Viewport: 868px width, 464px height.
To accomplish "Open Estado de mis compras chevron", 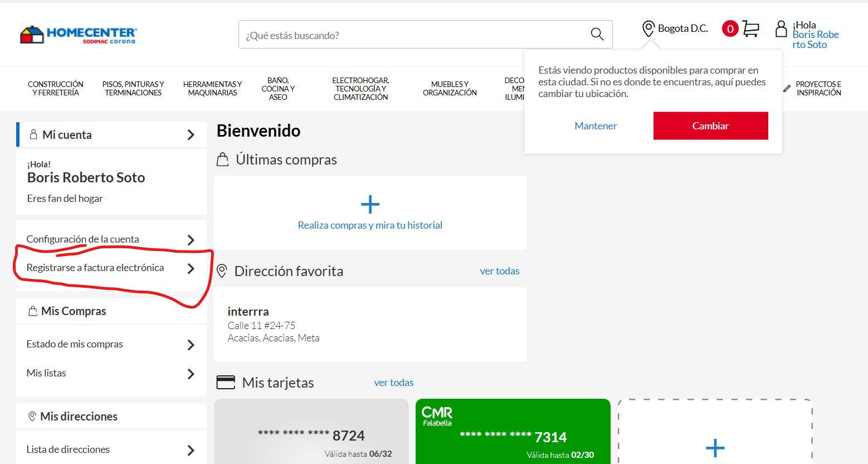I will tap(191, 345).
